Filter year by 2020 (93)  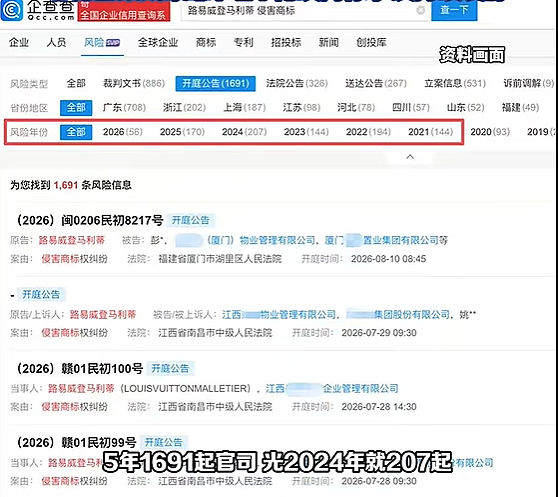490,132
